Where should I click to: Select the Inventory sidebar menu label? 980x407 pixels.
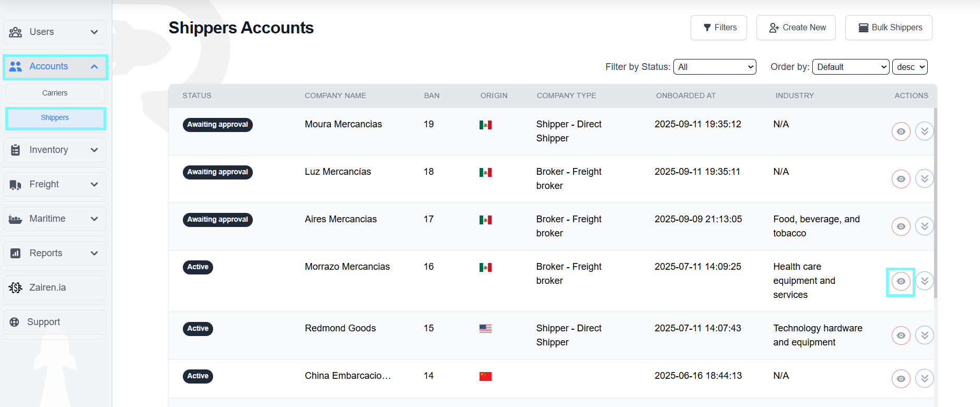[x=49, y=150]
